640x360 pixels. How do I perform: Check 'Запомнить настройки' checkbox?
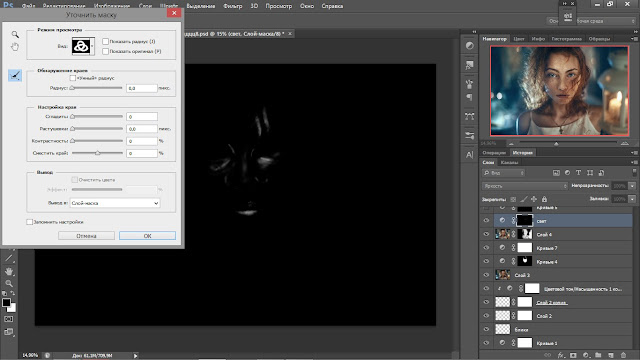point(29,222)
